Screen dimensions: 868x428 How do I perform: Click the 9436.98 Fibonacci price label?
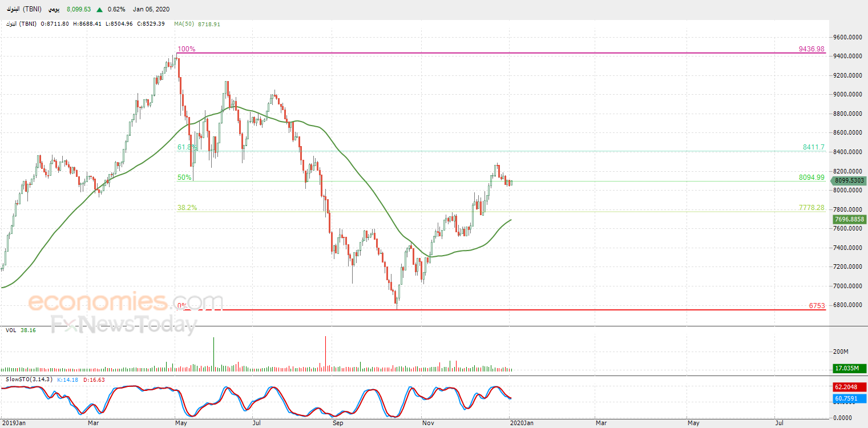click(812, 49)
